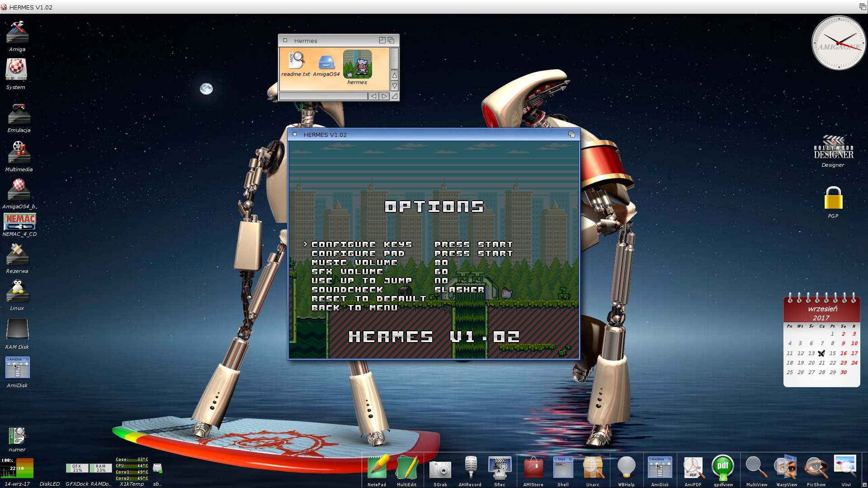
Task: Open Shell from the dock
Action: coord(563,467)
